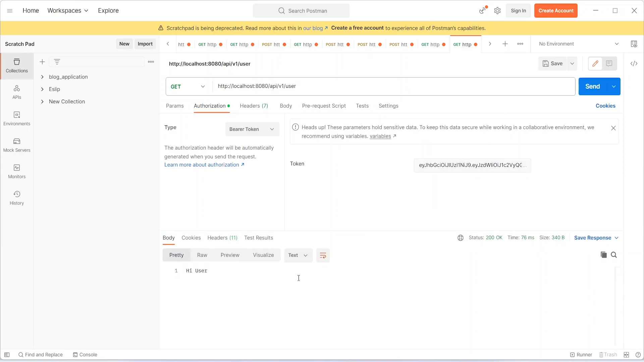This screenshot has height=362, width=644.
Task: Click Create Account button
Action: (x=556, y=11)
